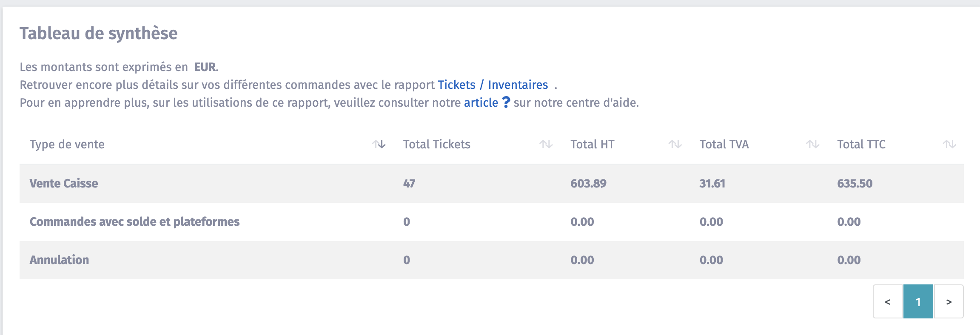Viewport: 980px width, 335px height.
Task: Sort by Total TVA arrows icon
Action: pos(813,145)
